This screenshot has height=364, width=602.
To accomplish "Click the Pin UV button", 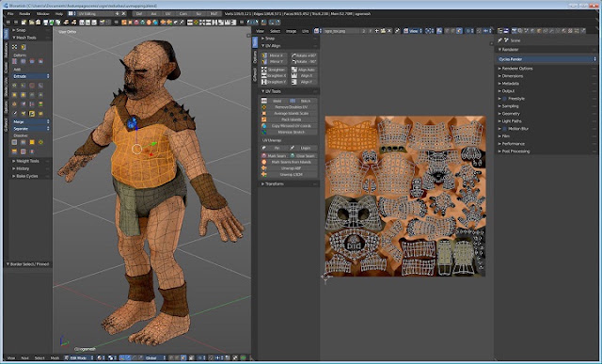I will [274, 148].
